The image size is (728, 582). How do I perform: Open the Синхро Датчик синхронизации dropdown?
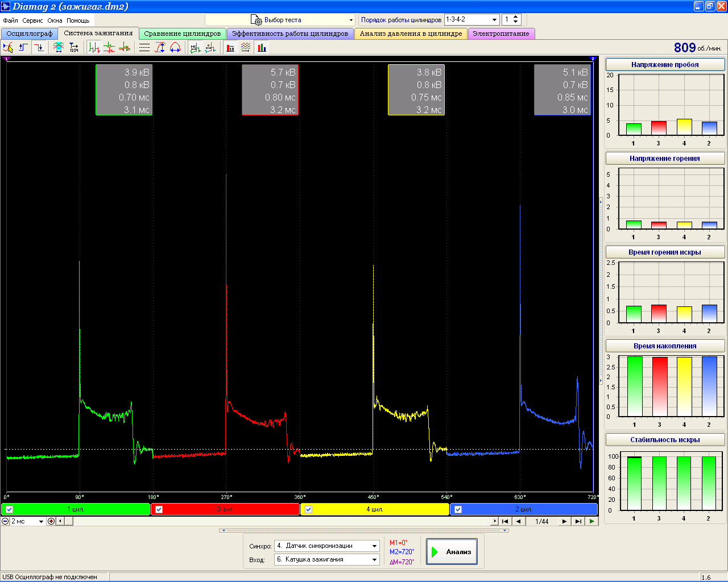[327, 546]
